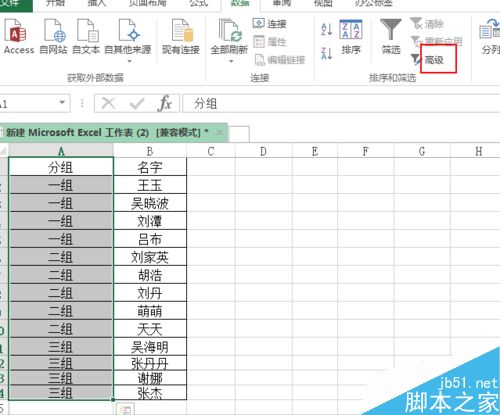Open the Name Box dropdown arrow
The height and width of the screenshot is (415, 500).
point(62,102)
